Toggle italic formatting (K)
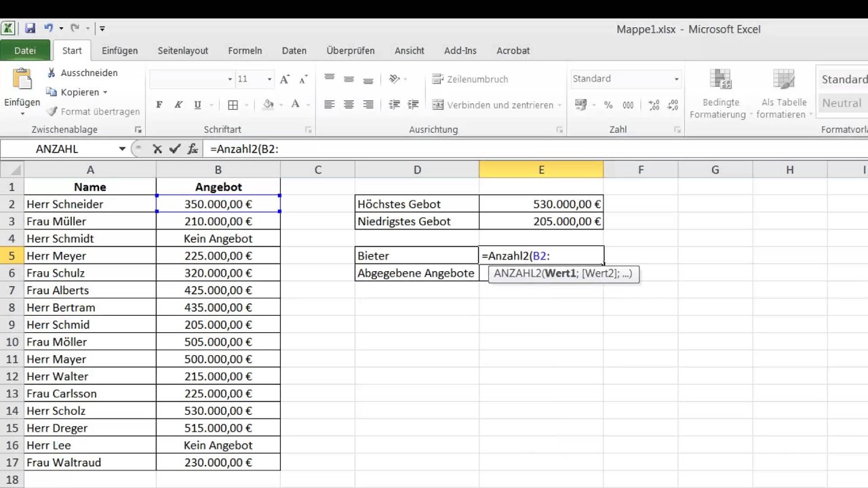Screen dimensions: 868x488 (x=178, y=105)
